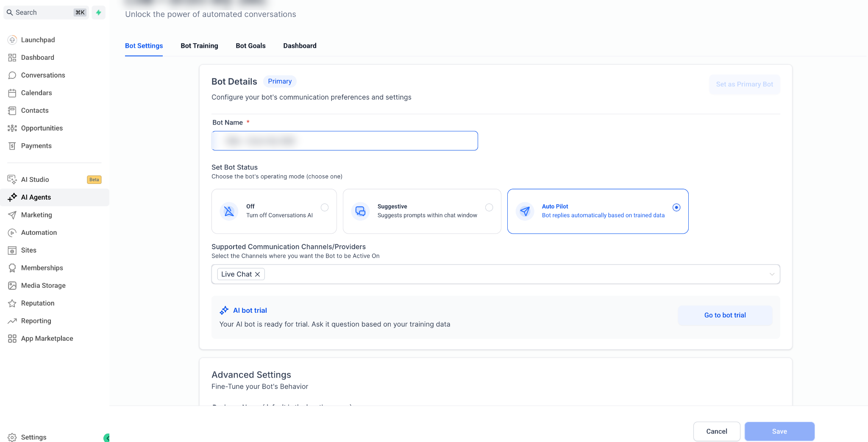Screen dimensions: 868x442
Task: Click the Beta badge beside AI Studio
Action: pos(94,180)
